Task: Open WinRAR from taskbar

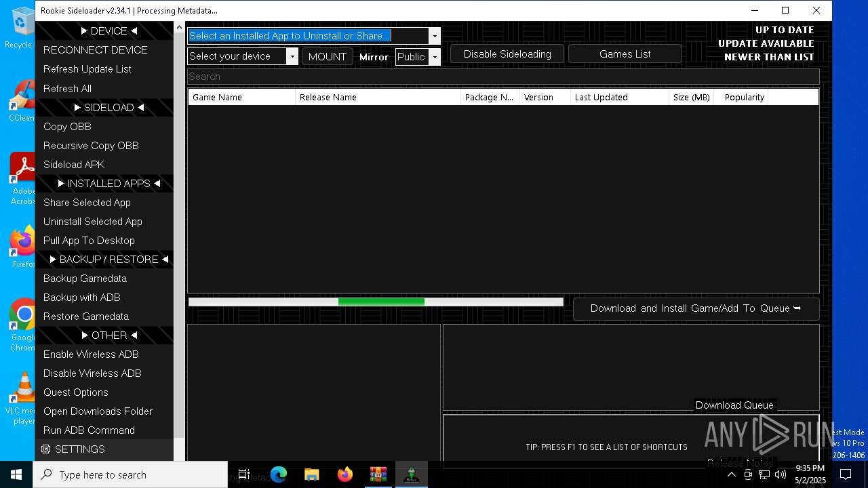Action: (x=378, y=474)
